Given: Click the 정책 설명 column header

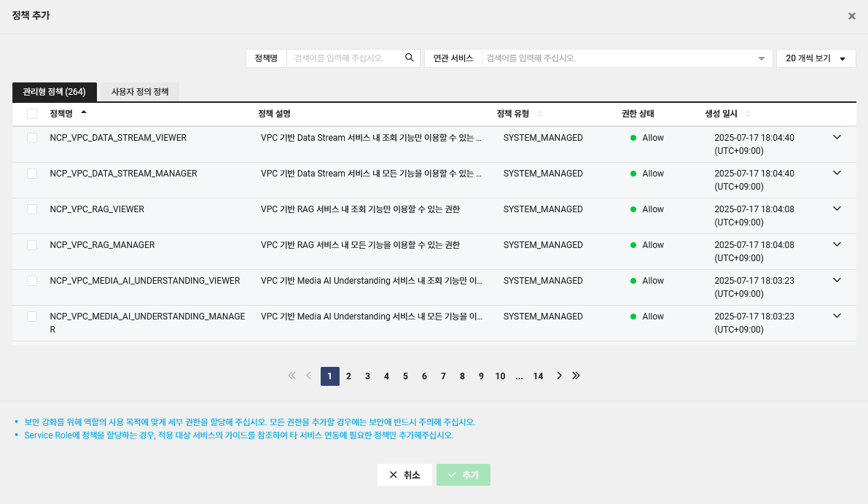Looking at the screenshot, I should click(274, 114).
